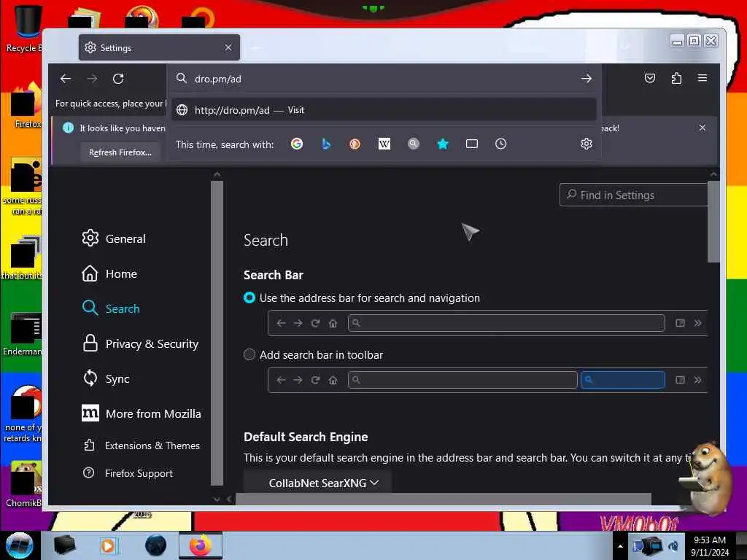
Task: Open the Recycle Bin desktop icon
Action: pos(26,28)
